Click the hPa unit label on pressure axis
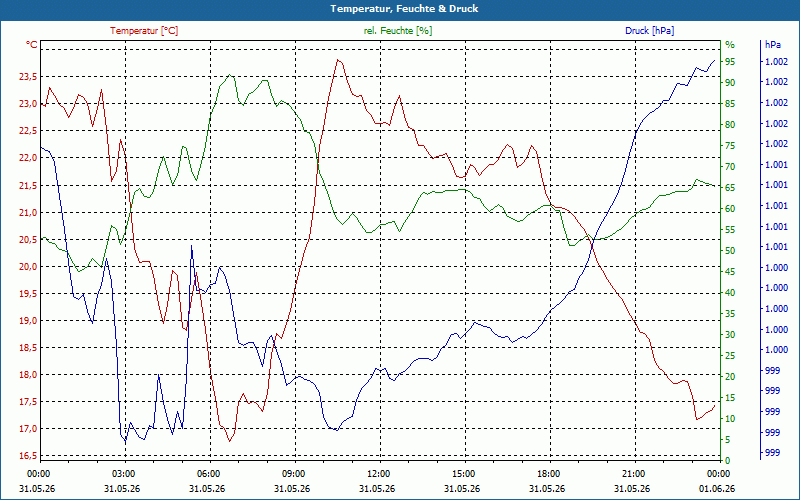Image resolution: width=800 pixels, height=500 pixels. tap(773, 45)
